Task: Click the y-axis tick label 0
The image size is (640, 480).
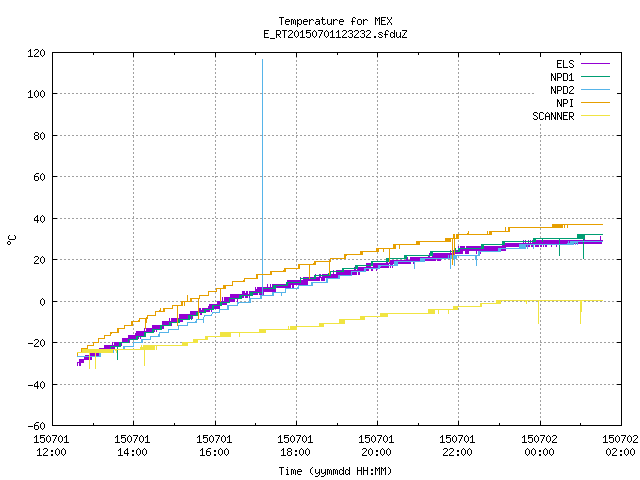Action: 42,302
